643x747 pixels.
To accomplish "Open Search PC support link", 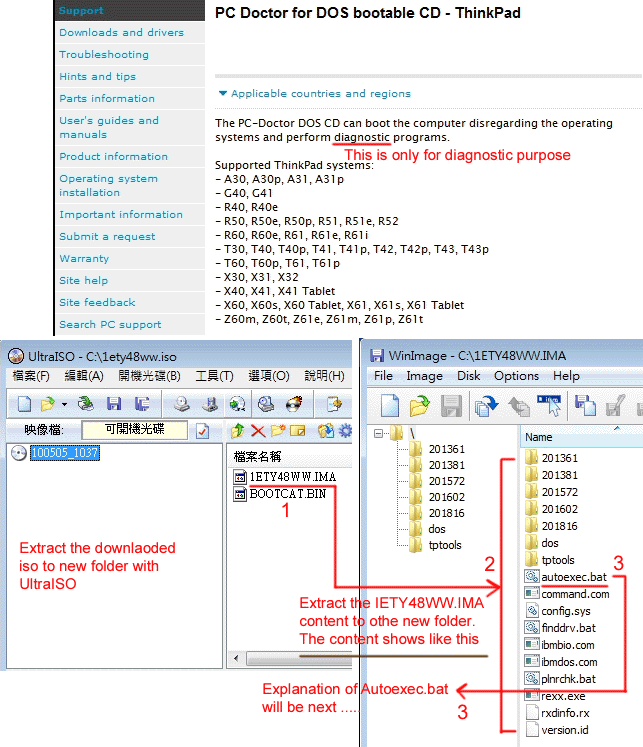I will coord(110,324).
